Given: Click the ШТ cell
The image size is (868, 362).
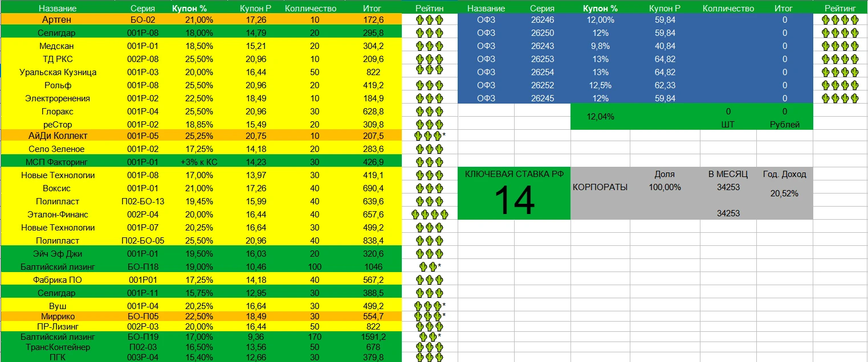Looking at the screenshot, I should (x=728, y=124).
